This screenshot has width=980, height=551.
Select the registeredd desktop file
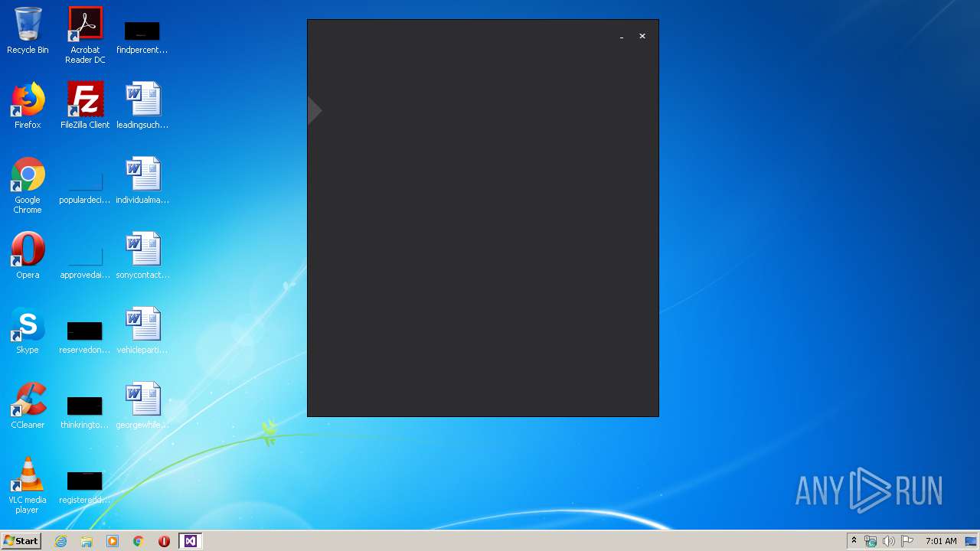[x=85, y=488]
